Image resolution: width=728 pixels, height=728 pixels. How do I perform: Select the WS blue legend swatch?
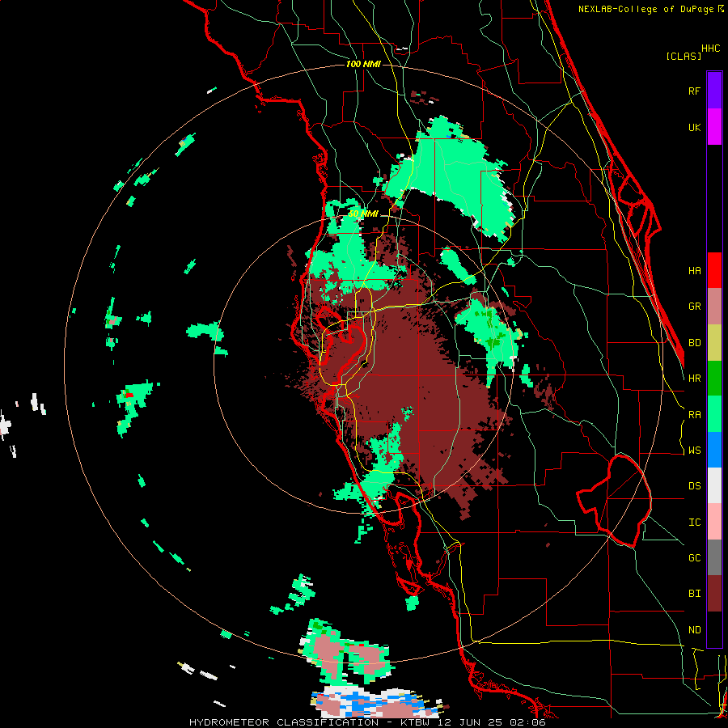click(714, 450)
